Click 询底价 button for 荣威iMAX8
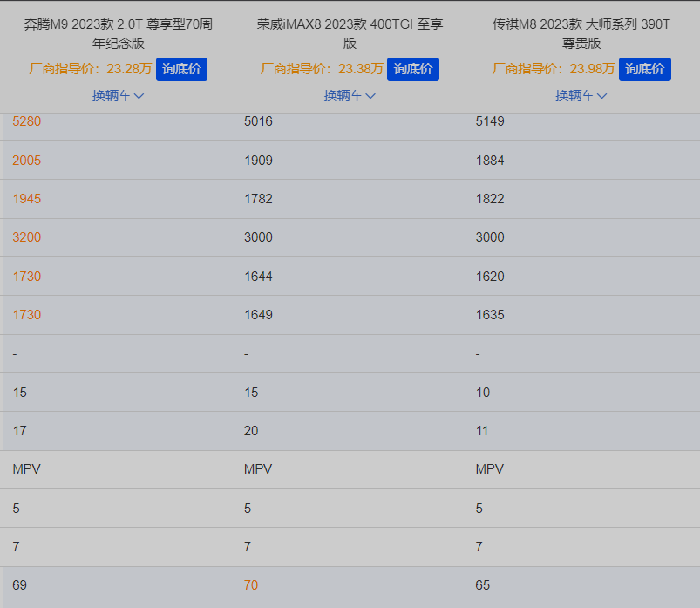 coord(413,69)
